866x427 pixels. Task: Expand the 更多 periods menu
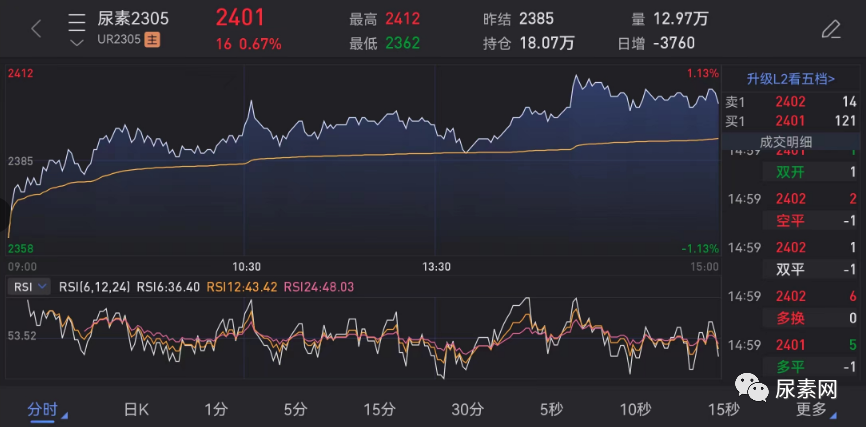click(816, 410)
